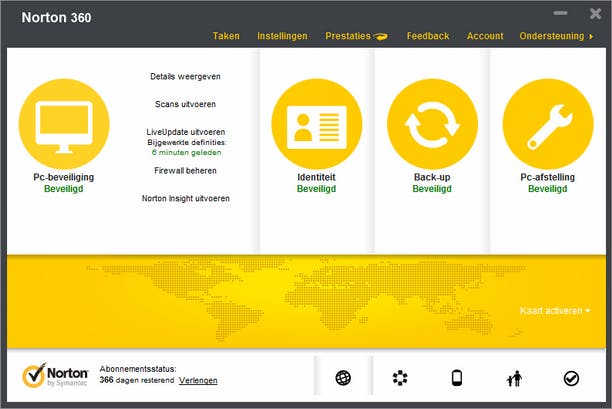612x409 pixels.
Task: Click '366 dagen resterend' subscription text
Action: pyautogui.click(x=137, y=380)
